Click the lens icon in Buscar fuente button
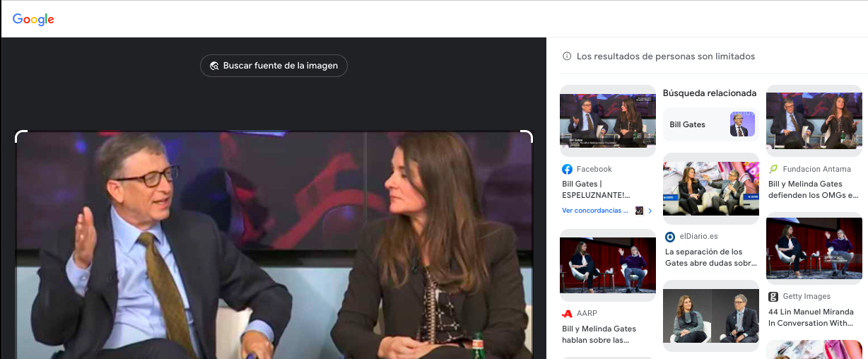Viewport: 868px width, 359px height. (213, 66)
